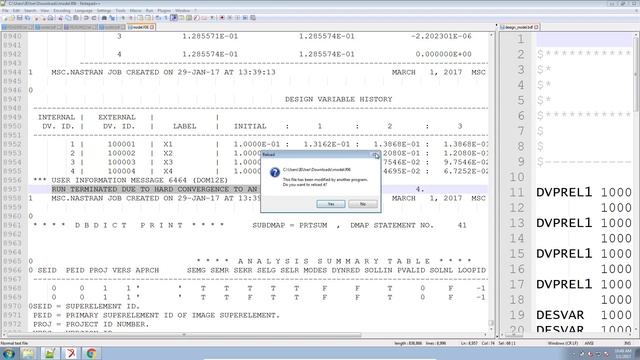Viewport: 640px width, 360px height.
Task: Open the View menu
Action: 44,11
